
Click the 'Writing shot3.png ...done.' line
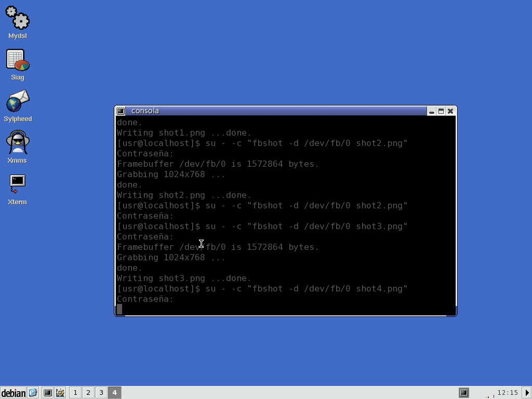184,278
